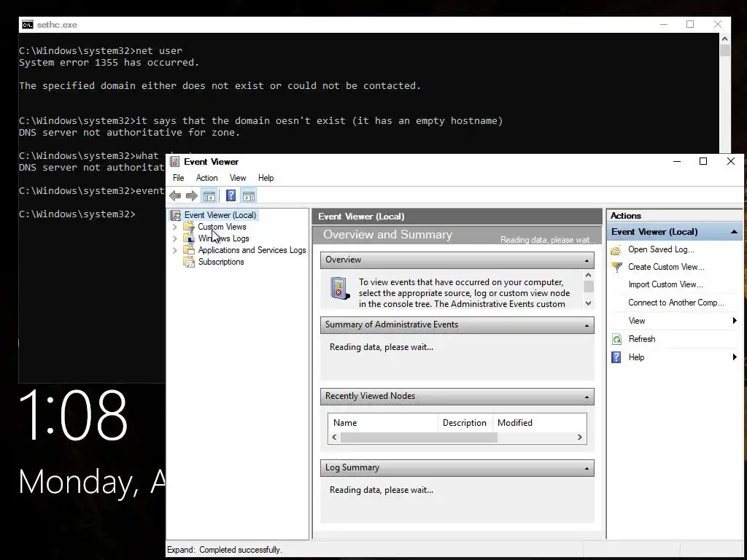Screen dimensions: 747x560
Task: Click left arrow of Recently Viewed scrollbar
Action: (334, 437)
